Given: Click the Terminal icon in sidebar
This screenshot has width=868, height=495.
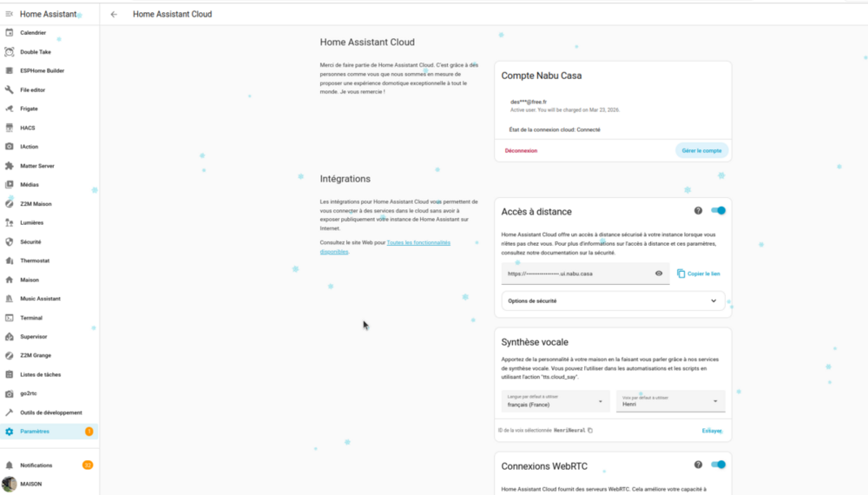Looking at the screenshot, I should [9, 318].
